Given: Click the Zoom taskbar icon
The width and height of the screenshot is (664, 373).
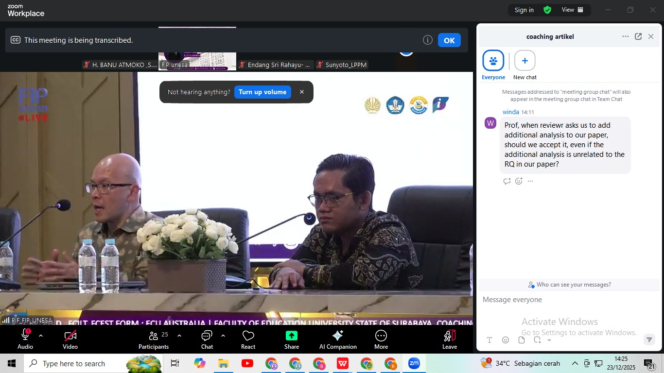Looking at the screenshot, I should tap(414, 363).
